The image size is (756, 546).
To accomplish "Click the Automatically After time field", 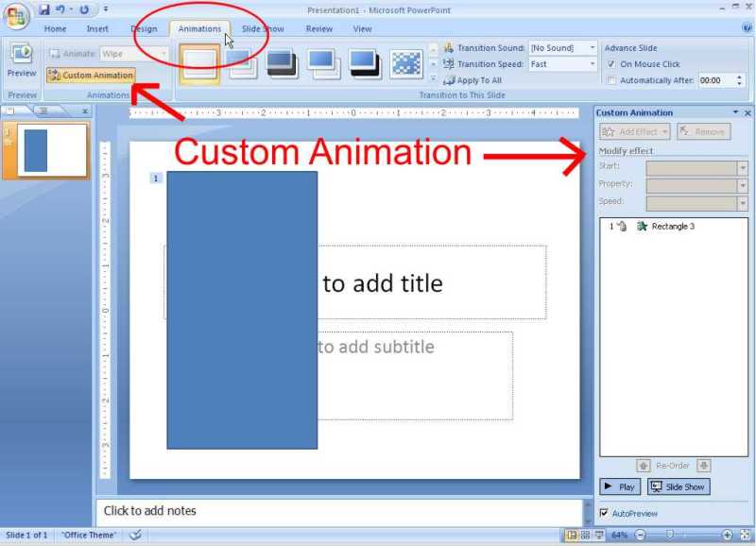I will (x=716, y=80).
